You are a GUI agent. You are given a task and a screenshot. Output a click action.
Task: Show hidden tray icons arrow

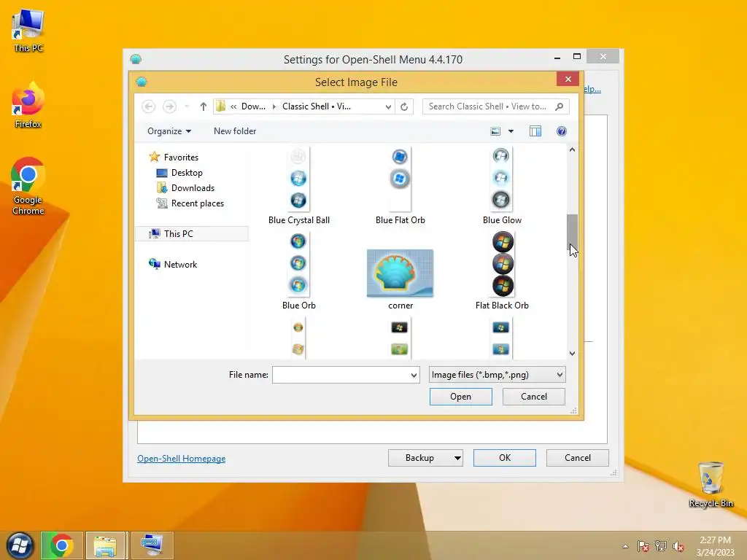pos(625,546)
